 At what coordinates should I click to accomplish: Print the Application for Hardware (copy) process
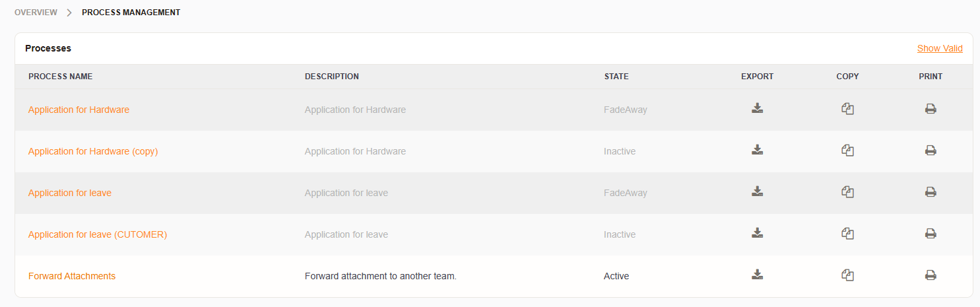click(x=931, y=151)
